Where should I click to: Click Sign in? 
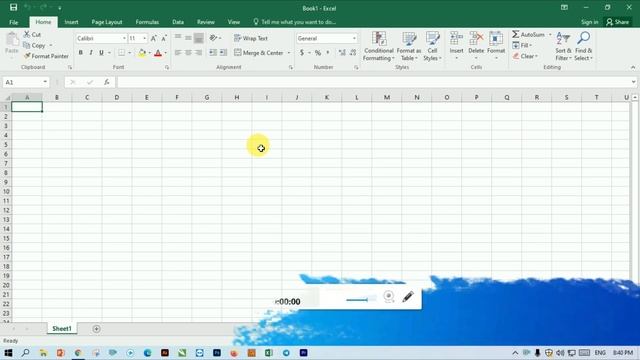tap(589, 22)
